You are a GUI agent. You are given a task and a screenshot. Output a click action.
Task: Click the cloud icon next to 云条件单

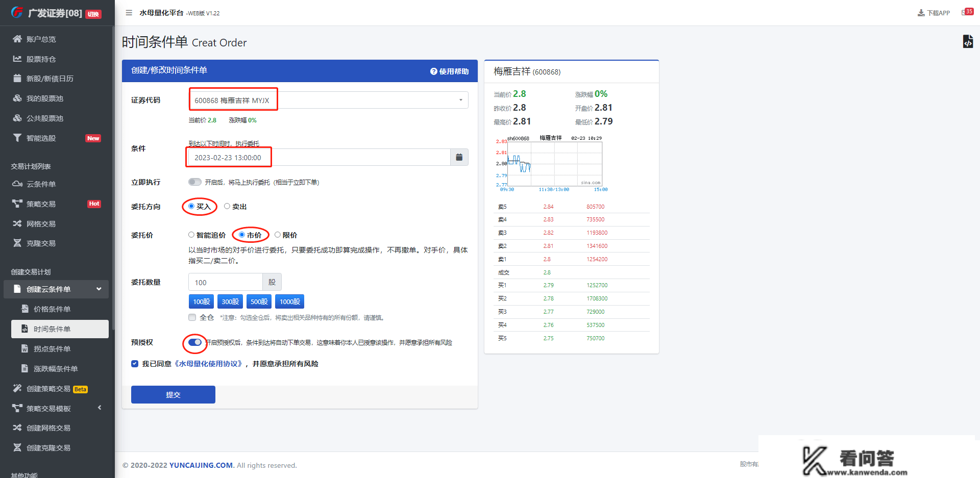(17, 184)
